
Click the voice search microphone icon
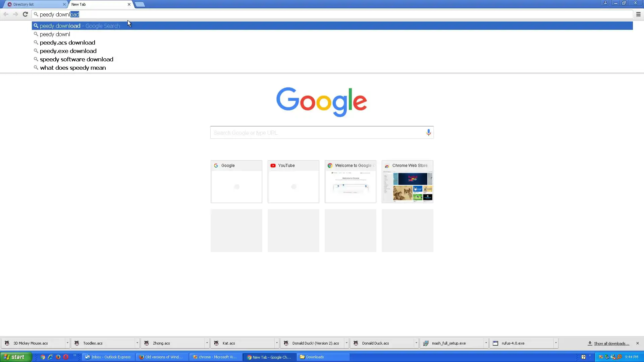[428, 132]
